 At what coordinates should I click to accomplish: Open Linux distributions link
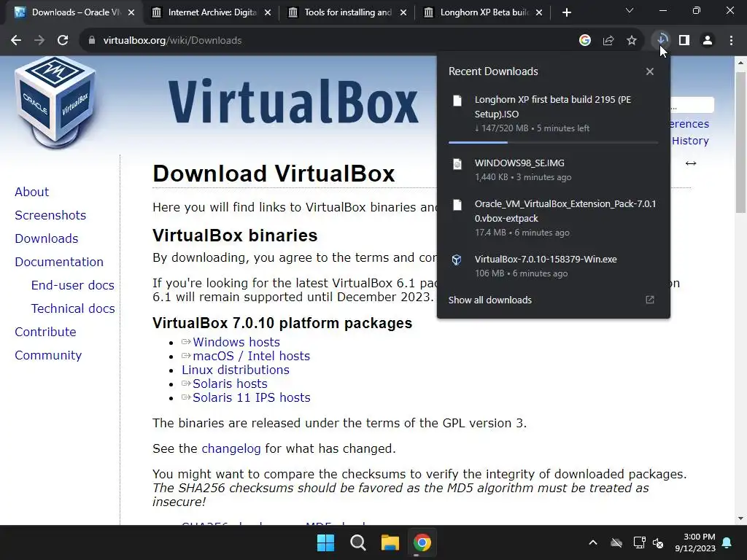click(x=236, y=370)
